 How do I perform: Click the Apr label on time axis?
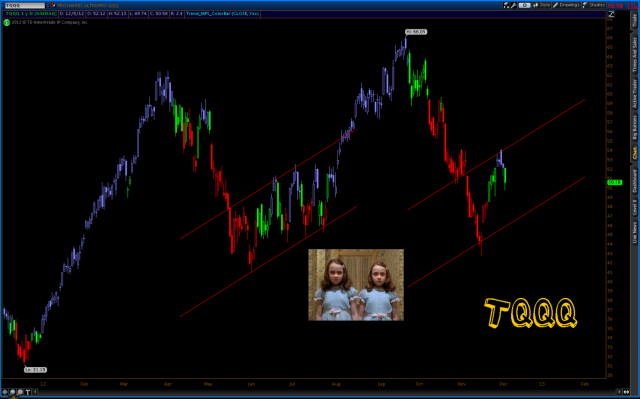tap(168, 384)
